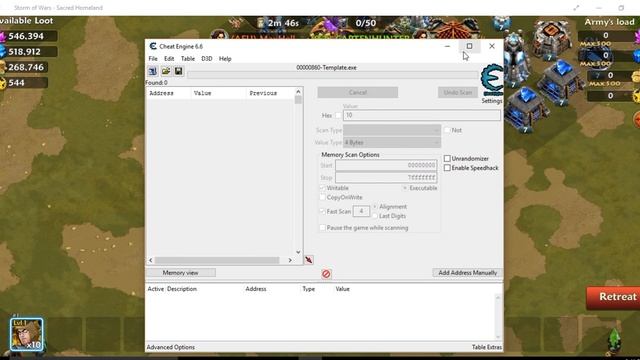Open the Cheat Engine Settings logo

[x=491, y=80]
